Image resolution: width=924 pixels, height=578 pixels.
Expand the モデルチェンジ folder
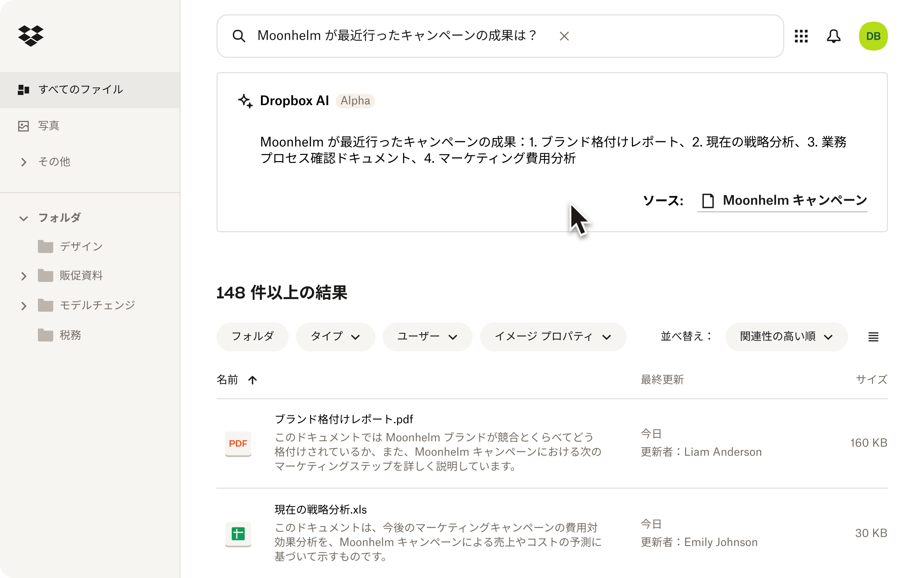[24, 306]
